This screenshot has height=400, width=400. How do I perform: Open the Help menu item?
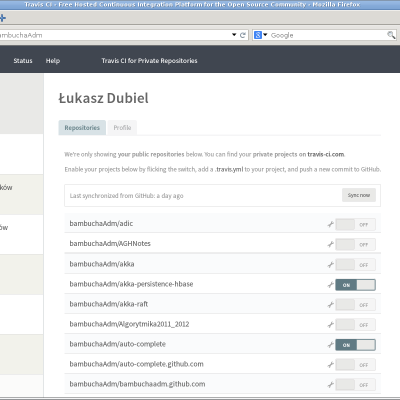(53, 61)
